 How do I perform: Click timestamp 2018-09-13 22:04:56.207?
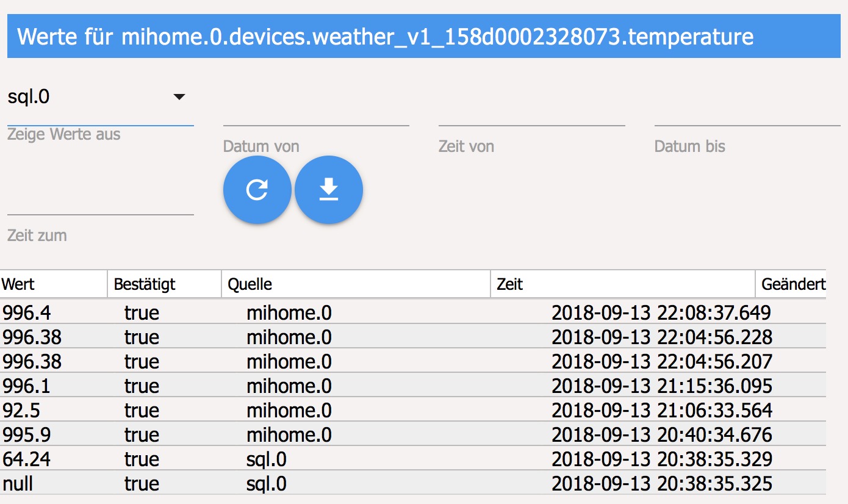(662, 361)
